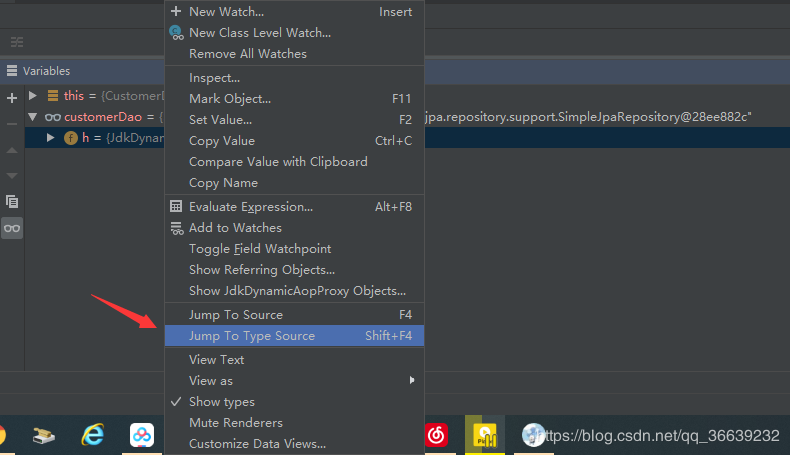Image resolution: width=790 pixels, height=455 pixels.
Task: Open the View as submenu
Action: click(294, 381)
